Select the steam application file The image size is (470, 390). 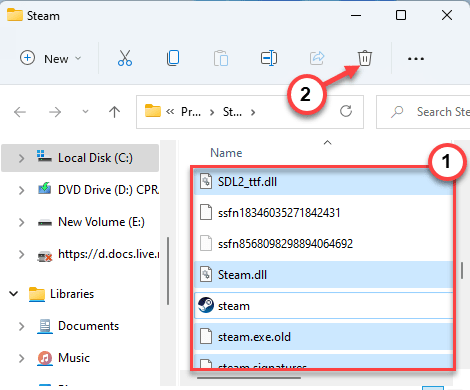pyautogui.click(x=323, y=306)
